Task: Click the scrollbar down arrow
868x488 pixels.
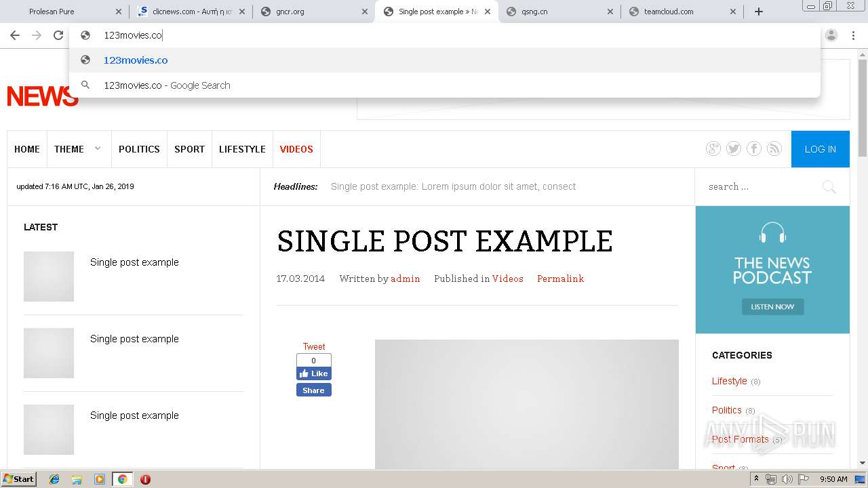Action: tap(863, 463)
